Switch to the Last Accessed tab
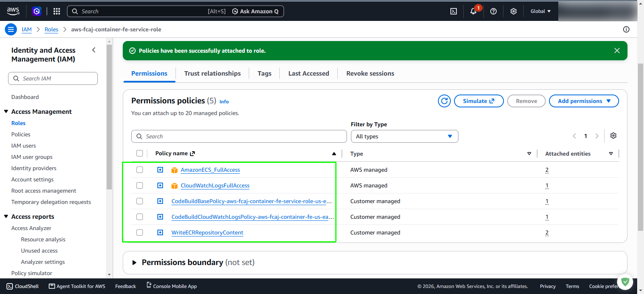The width and height of the screenshot is (644, 294). coord(309,73)
